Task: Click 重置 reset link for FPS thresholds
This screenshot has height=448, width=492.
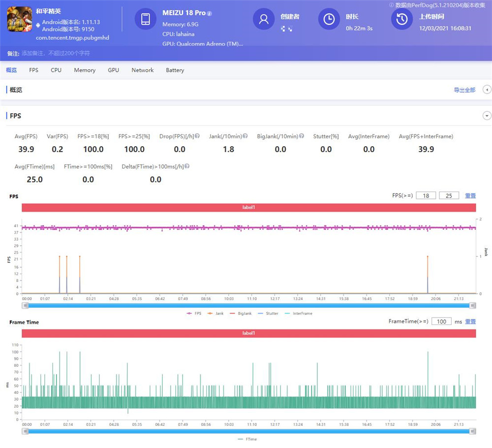Action: (470, 195)
